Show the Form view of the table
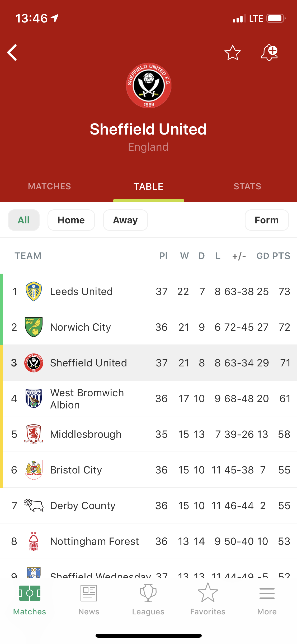 click(267, 220)
